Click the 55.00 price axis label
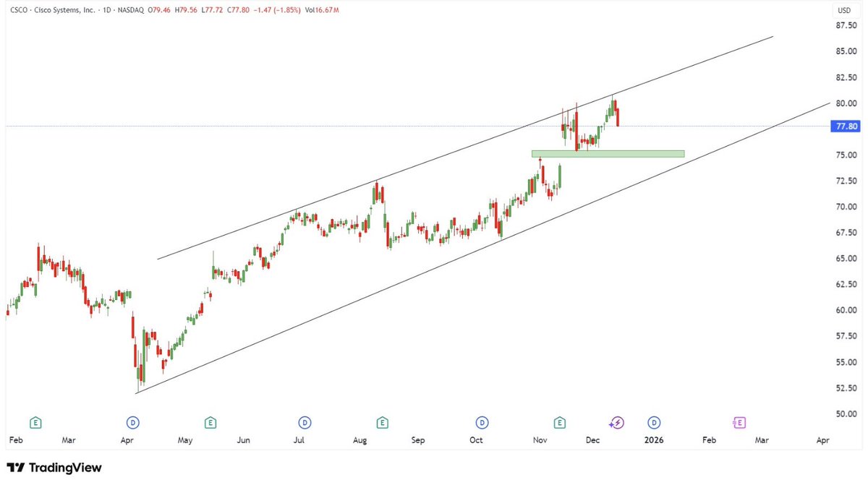This screenshot has height=485, width=868. 846,362
